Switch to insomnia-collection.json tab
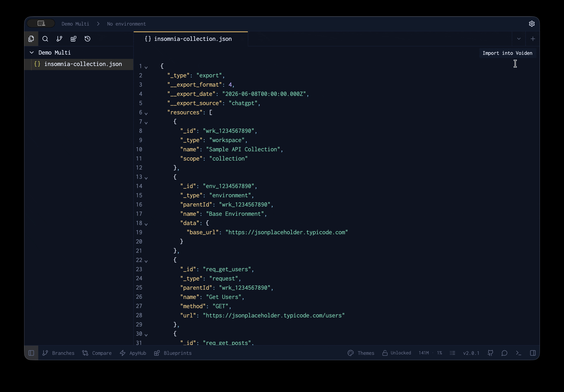The height and width of the screenshot is (392, 564). pyautogui.click(x=191, y=39)
